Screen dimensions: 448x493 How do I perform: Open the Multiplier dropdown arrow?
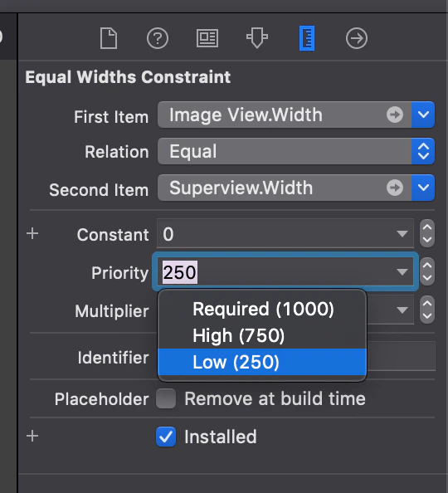click(x=402, y=310)
